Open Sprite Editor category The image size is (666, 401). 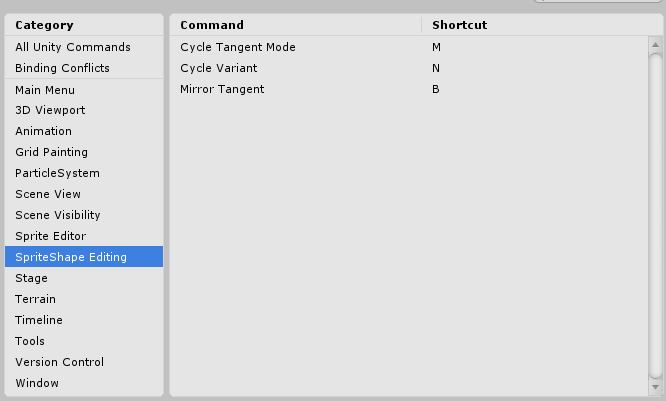[50, 236]
